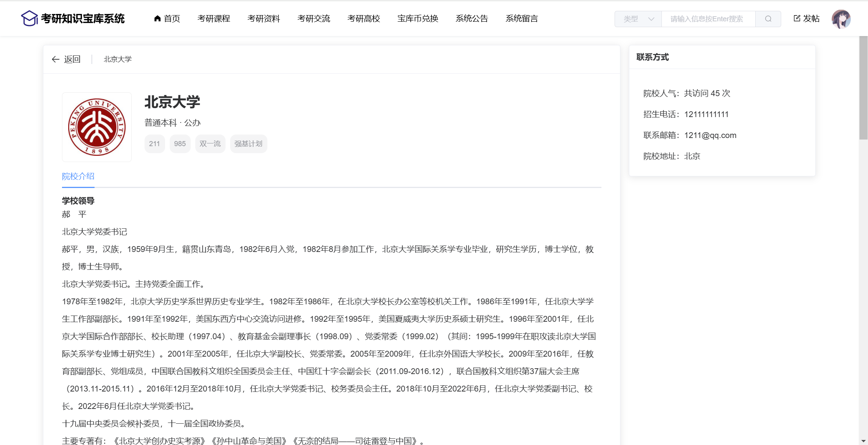Click the Peking University emblem image
This screenshot has height=445, width=868.
pyautogui.click(x=97, y=127)
